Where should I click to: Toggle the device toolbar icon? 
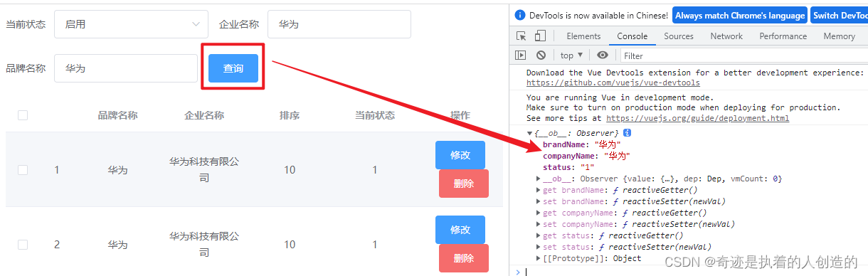point(540,36)
